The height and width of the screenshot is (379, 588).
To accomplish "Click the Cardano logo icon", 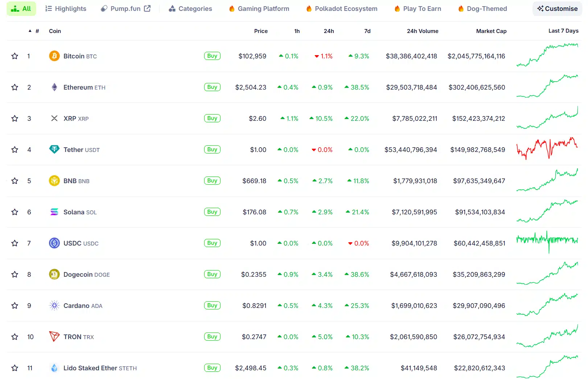I will [54, 305].
